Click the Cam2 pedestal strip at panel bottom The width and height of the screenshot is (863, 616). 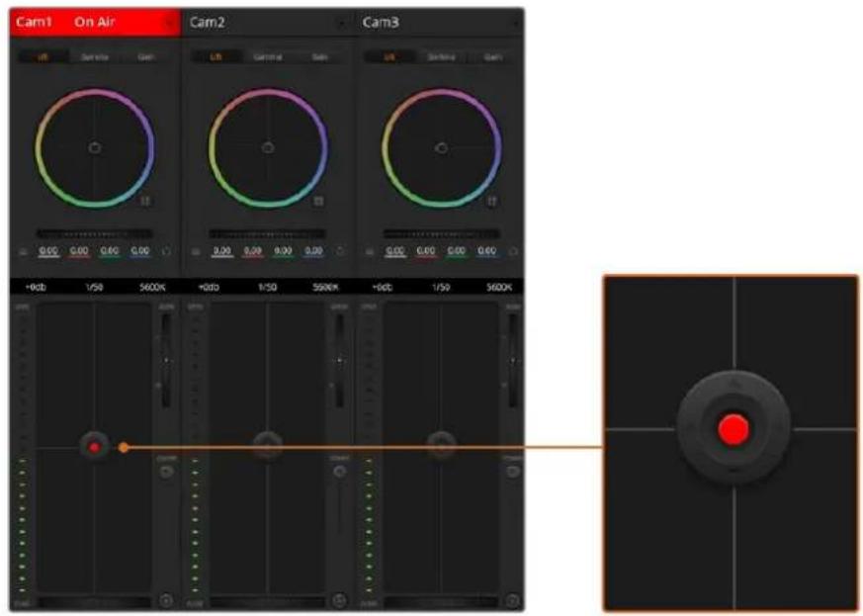267,603
